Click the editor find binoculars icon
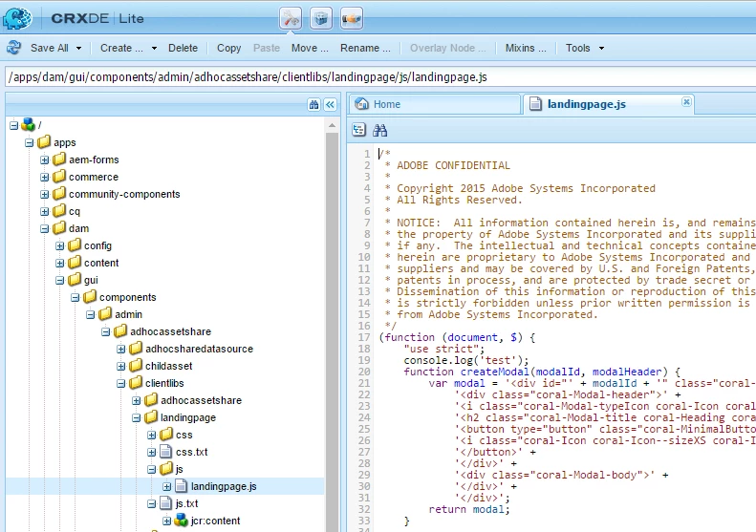 [x=380, y=130]
